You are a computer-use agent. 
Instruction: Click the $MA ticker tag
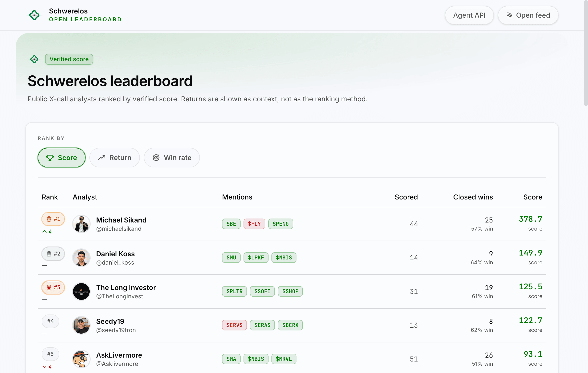(x=231, y=359)
